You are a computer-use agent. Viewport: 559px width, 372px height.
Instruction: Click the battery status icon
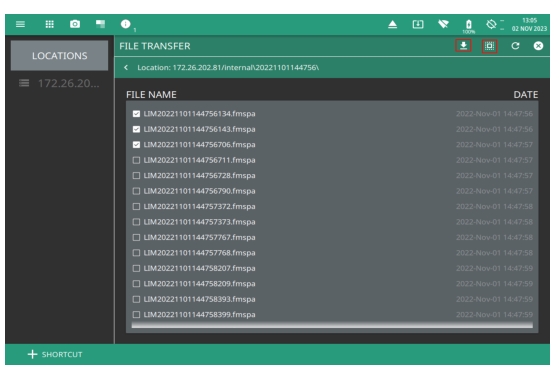click(x=469, y=25)
